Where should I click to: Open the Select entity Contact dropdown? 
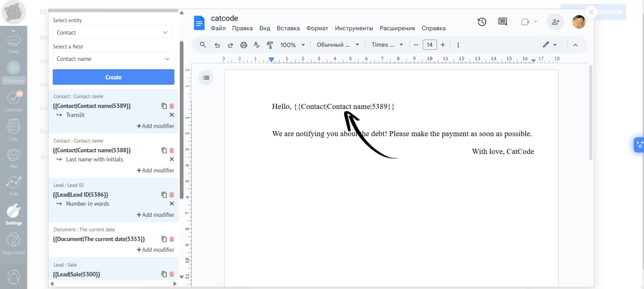point(112,32)
